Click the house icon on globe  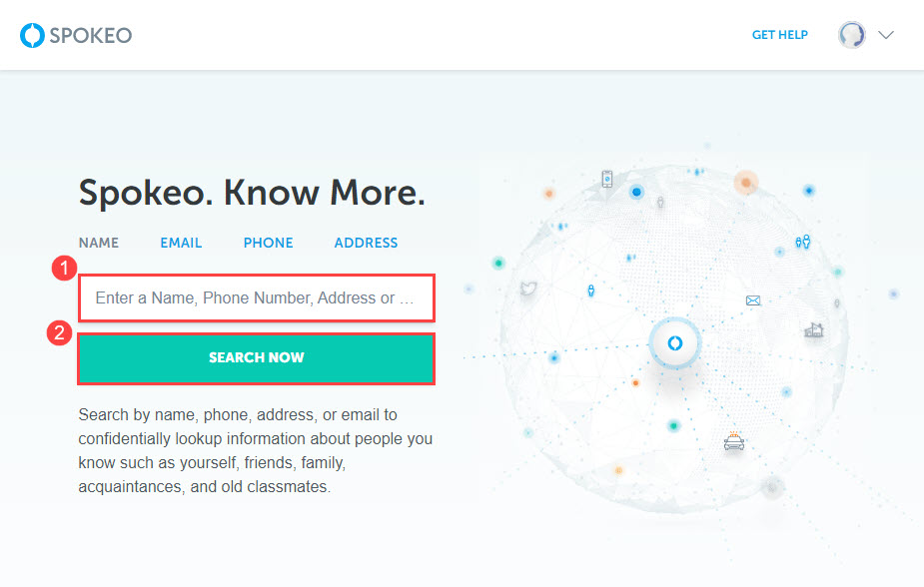[814, 329]
